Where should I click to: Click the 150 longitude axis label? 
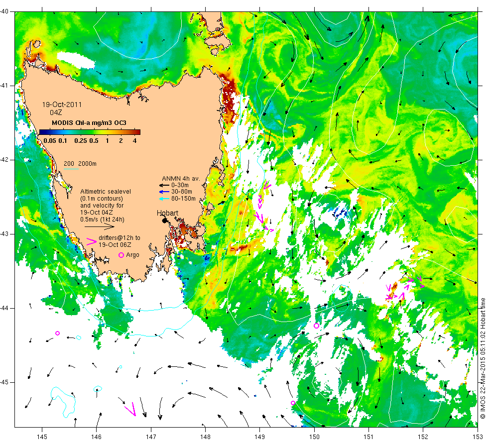click(314, 437)
